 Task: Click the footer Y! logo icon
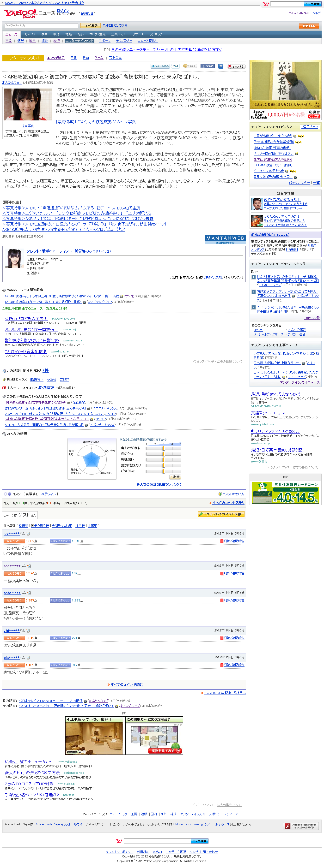[119, 841]
